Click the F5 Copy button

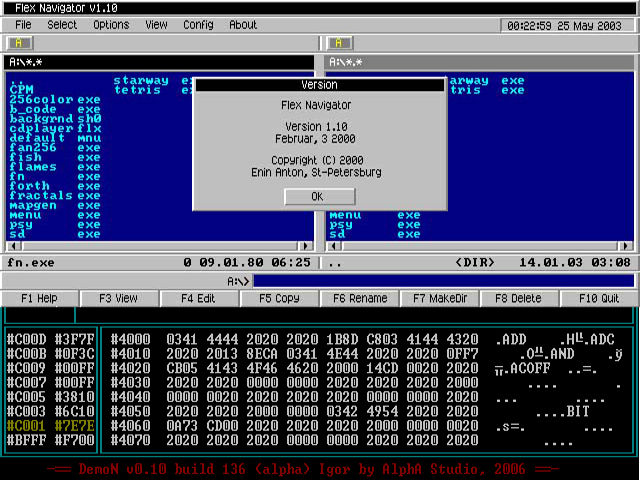click(279, 298)
